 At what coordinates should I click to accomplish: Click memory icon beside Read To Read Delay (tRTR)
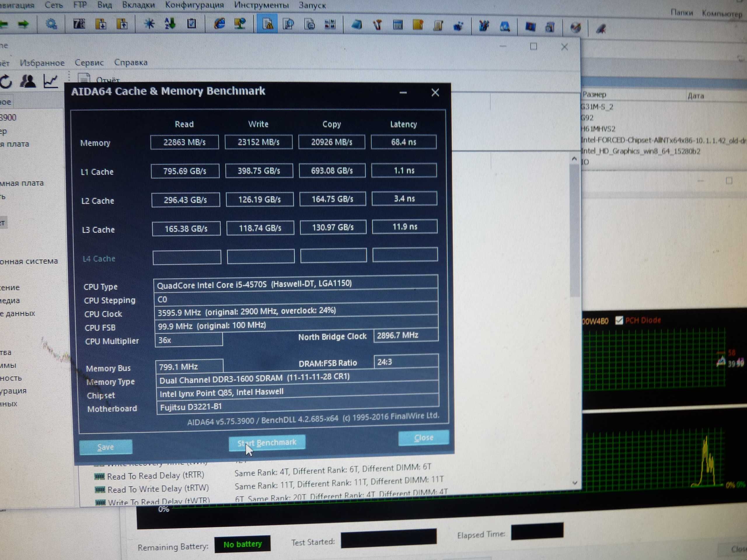pos(100,477)
